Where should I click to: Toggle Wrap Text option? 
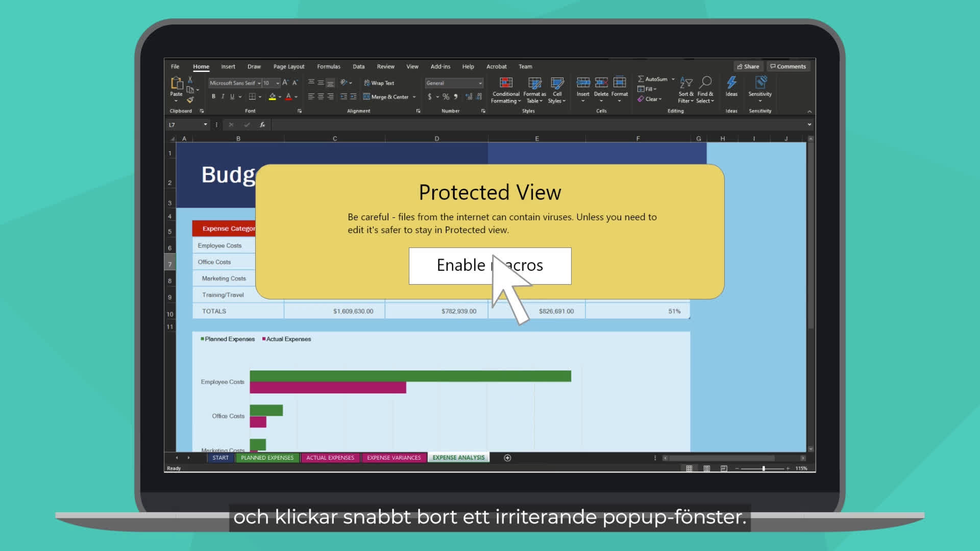coord(379,83)
